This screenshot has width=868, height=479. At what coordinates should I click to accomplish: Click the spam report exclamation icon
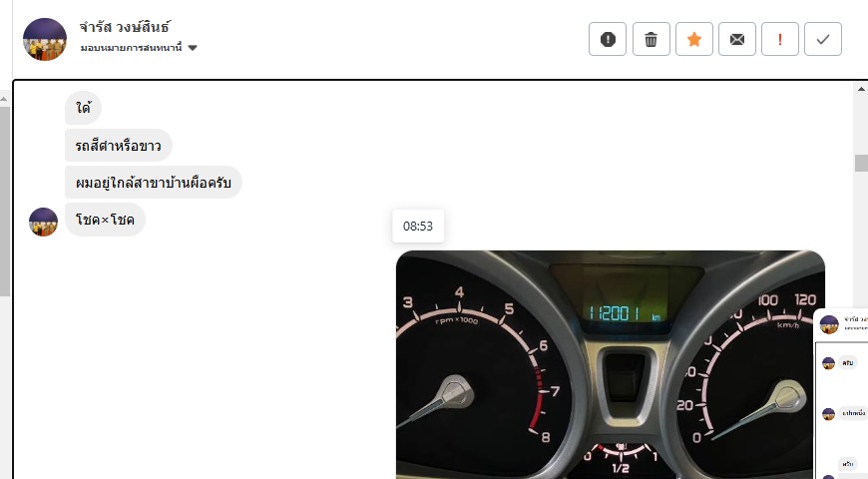coord(608,39)
